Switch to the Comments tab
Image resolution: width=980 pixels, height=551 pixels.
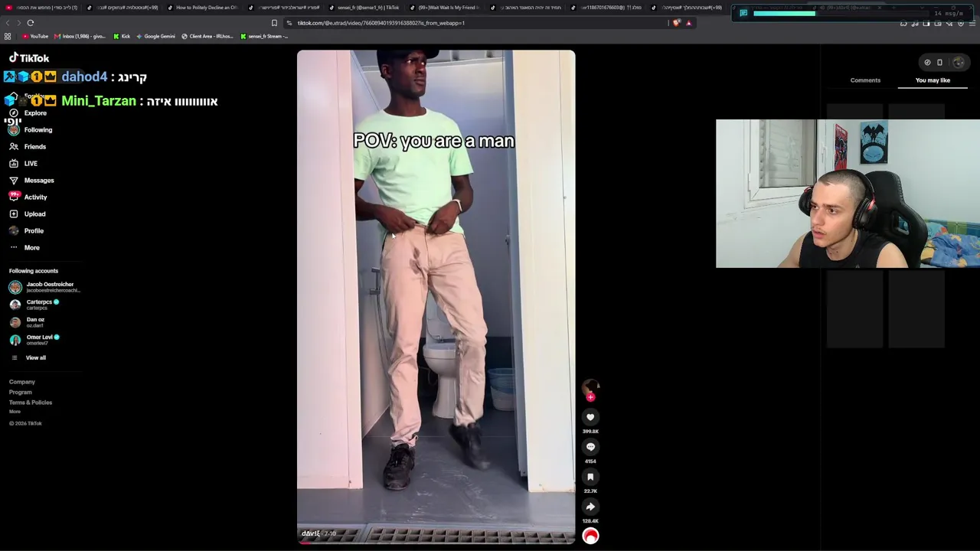point(865,80)
